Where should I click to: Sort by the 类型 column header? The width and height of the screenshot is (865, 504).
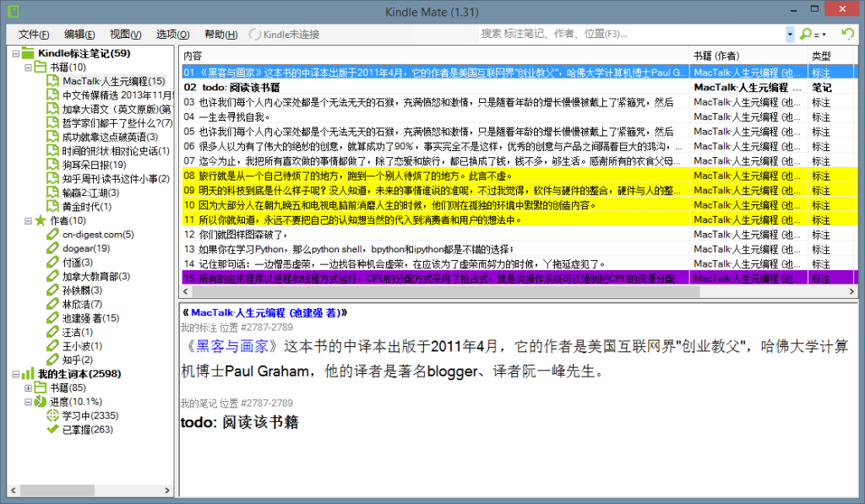832,56
